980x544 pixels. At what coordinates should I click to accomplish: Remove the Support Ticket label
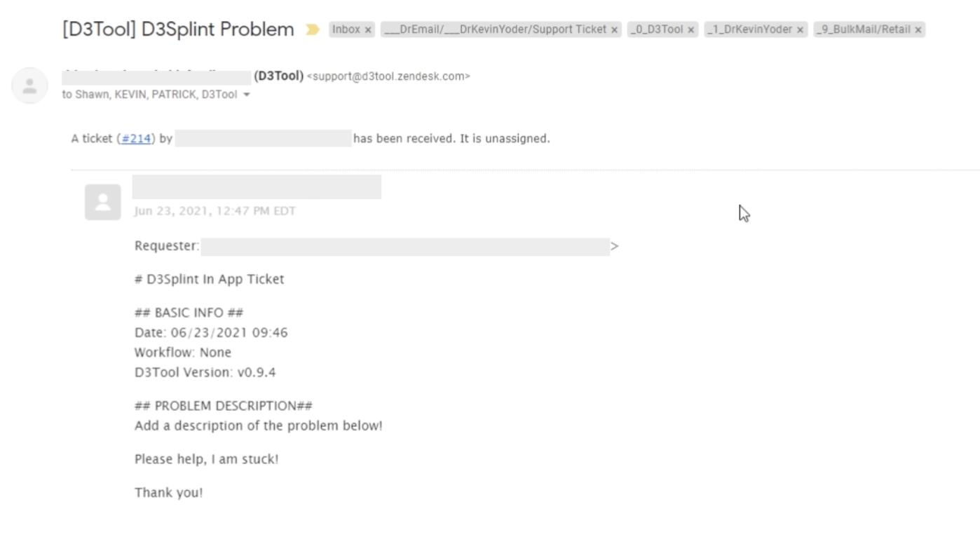[614, 30]
